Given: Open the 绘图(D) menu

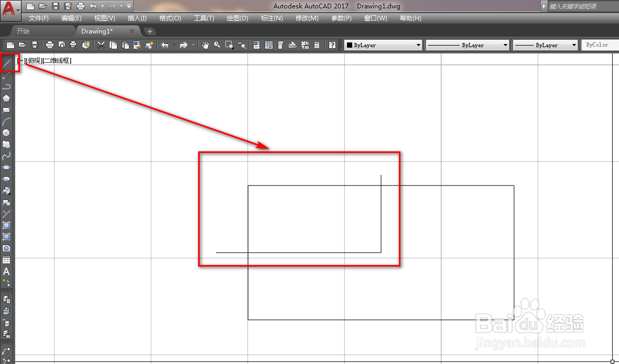Looking at the screenshot, I should pos(237,18).
